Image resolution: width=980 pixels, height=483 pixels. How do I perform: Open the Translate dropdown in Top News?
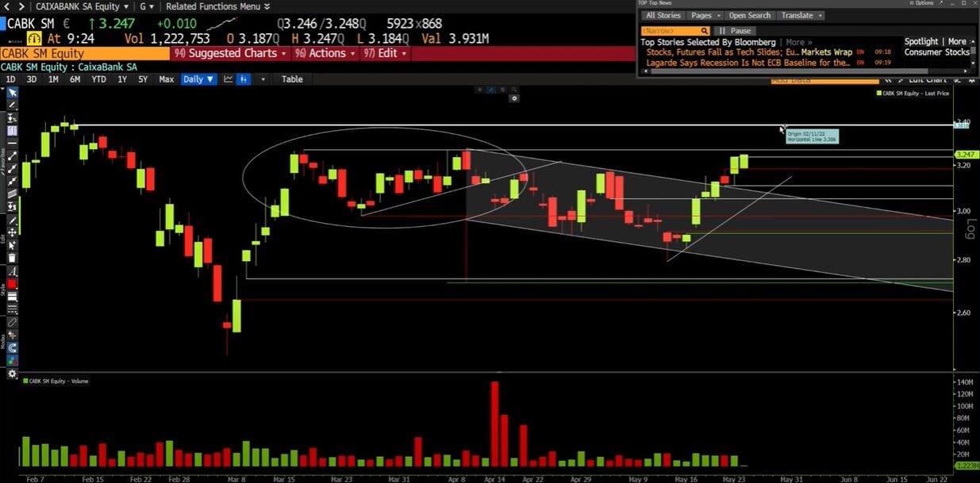(x=801, y=15)
